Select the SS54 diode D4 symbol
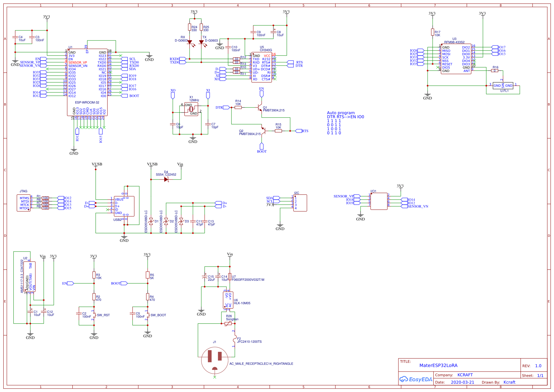 tap(166, 179)
